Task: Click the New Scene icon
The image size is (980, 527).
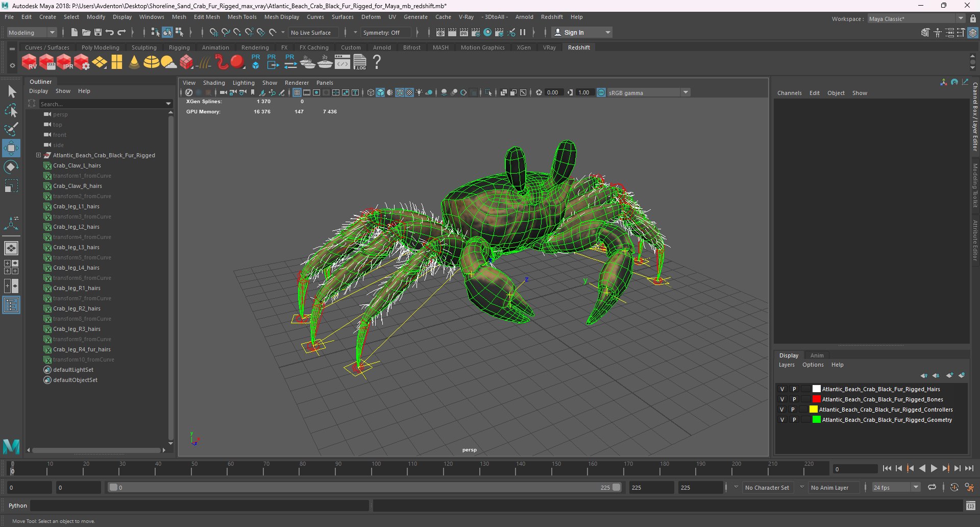Action: [x=74, y=32]
